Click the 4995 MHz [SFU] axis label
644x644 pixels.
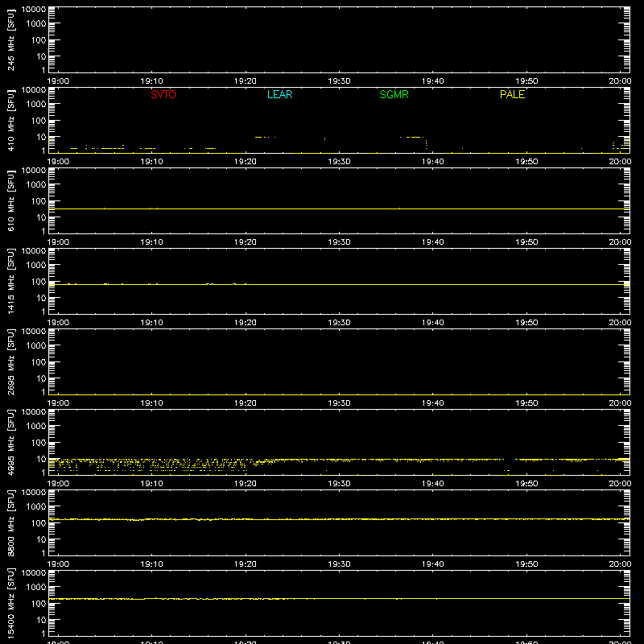click(10, 442)
